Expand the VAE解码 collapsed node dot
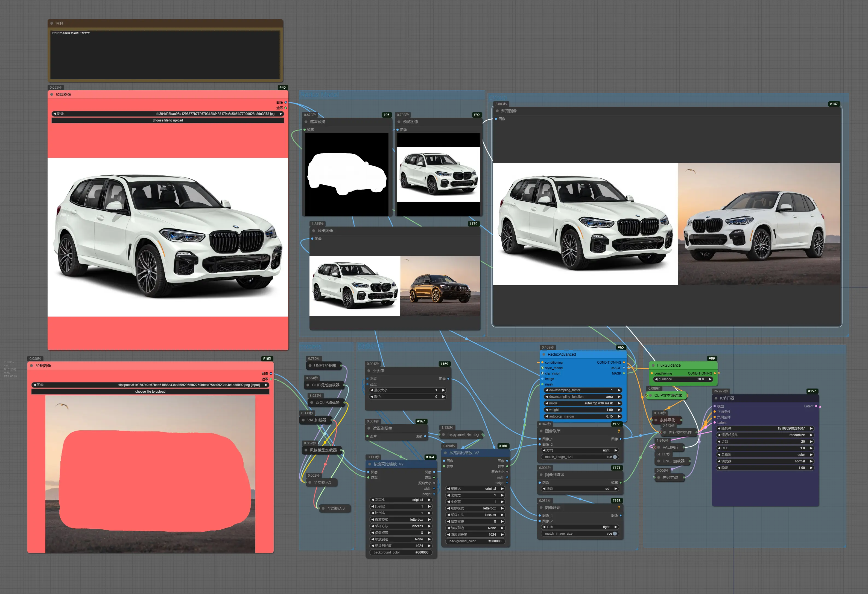This screenshot has width=868, height=594. pos(659,447)
